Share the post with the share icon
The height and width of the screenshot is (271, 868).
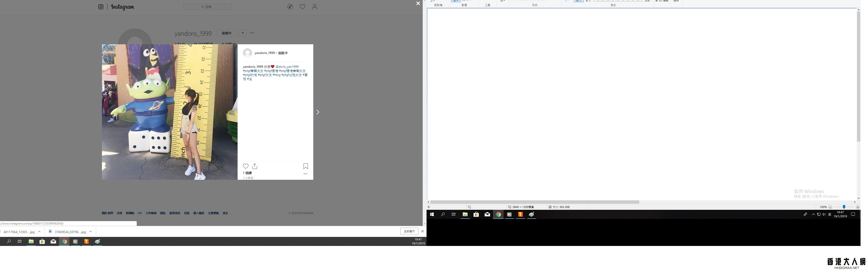tap(255, 166)
